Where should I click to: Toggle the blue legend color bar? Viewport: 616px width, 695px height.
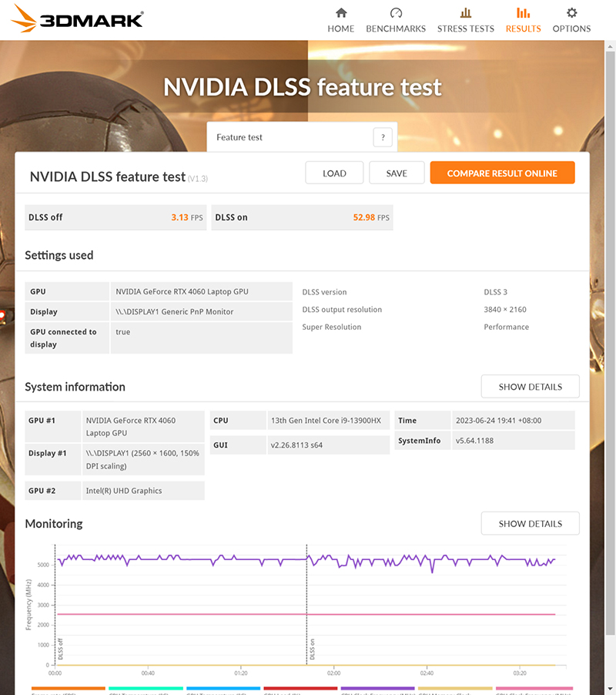tap(223, 688)
